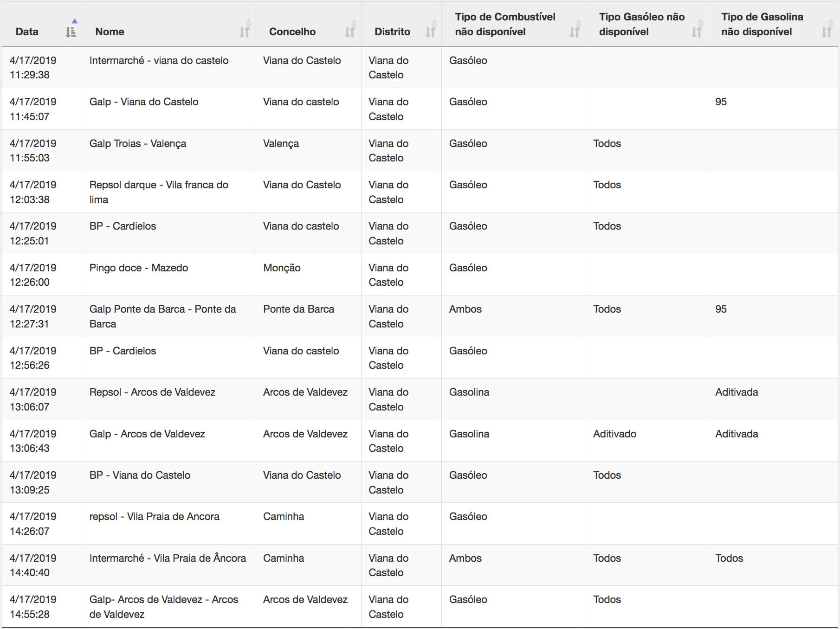Screen dimensions: 840x629
Task: Click Intermarché - Vila Praia de Âncora
Action: click(x=168, y=558)
